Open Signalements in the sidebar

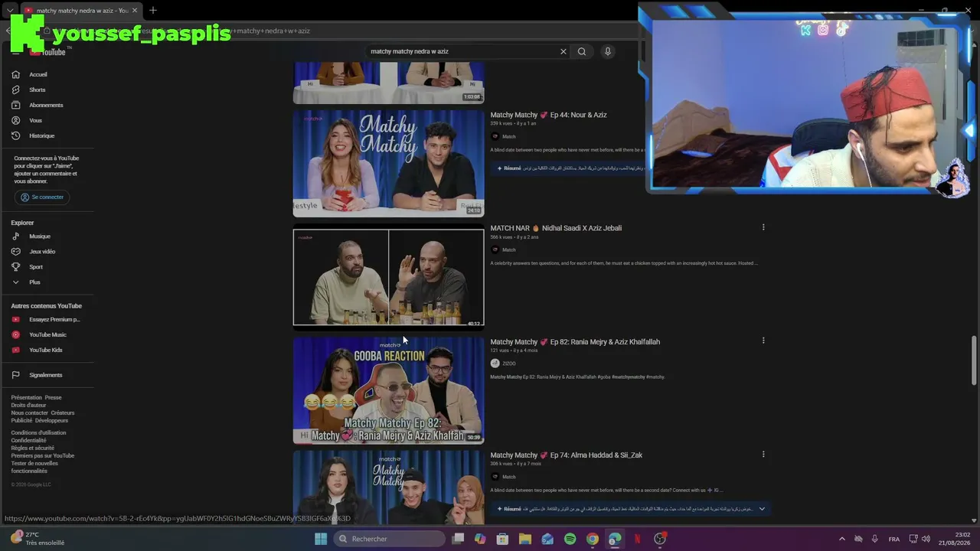[x=46, y=375]
